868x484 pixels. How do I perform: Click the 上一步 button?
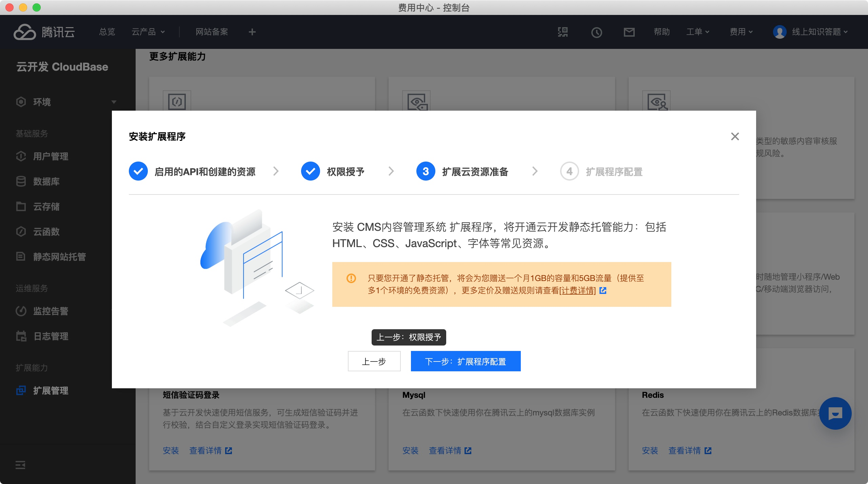click(x=374, y=361)
